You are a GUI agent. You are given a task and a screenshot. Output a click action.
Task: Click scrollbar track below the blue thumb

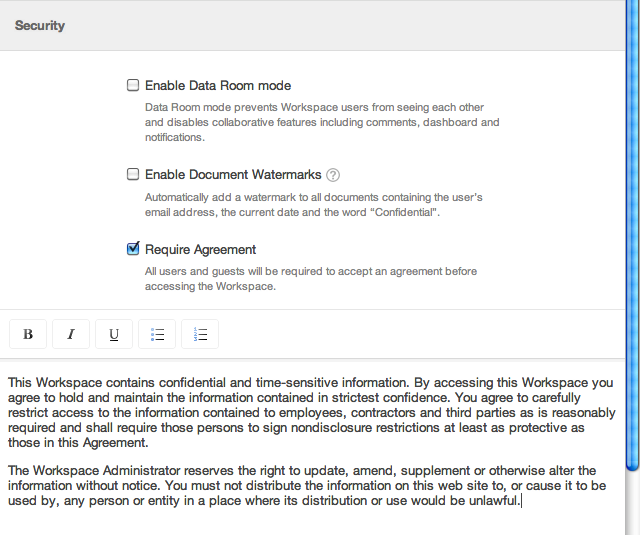pos(633,504)
